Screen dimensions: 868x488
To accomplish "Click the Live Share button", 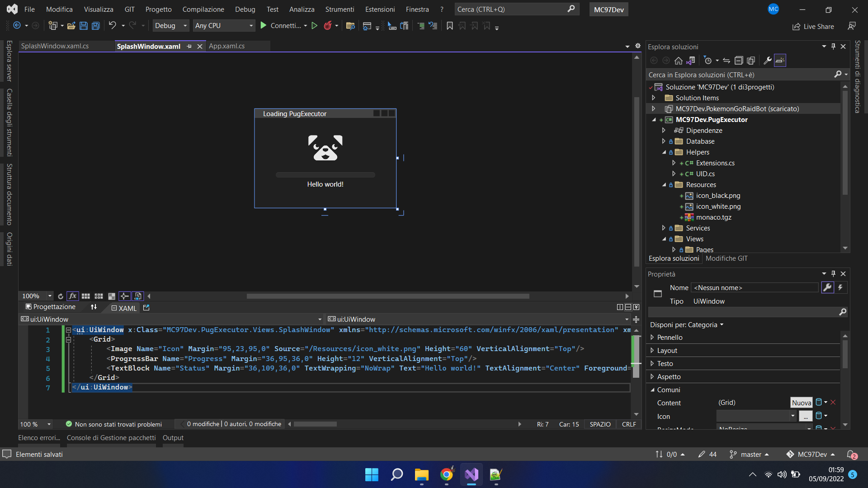I will [x=813, y=27].
